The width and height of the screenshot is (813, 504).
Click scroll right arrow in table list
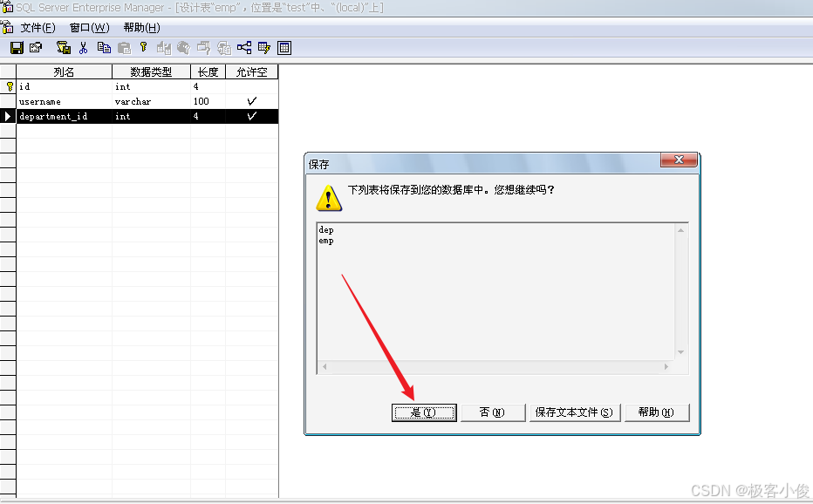tap(666, 366)
